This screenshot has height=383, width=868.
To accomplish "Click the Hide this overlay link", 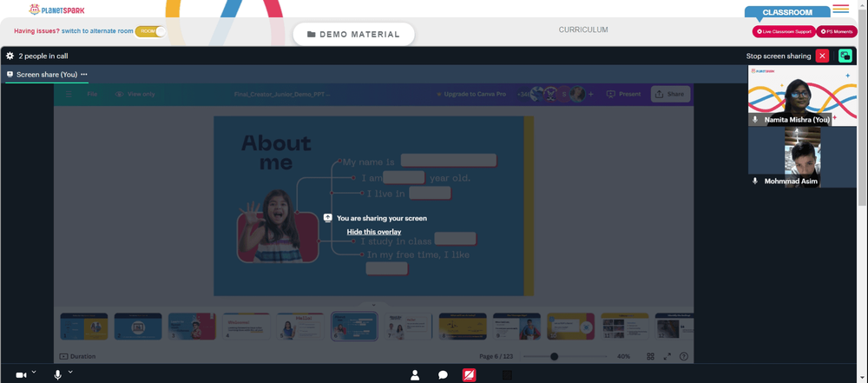I will (x=373, y=232).
